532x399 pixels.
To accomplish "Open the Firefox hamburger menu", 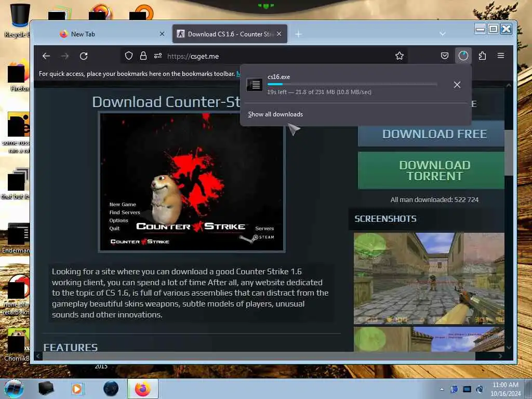I will pos(501,56).
